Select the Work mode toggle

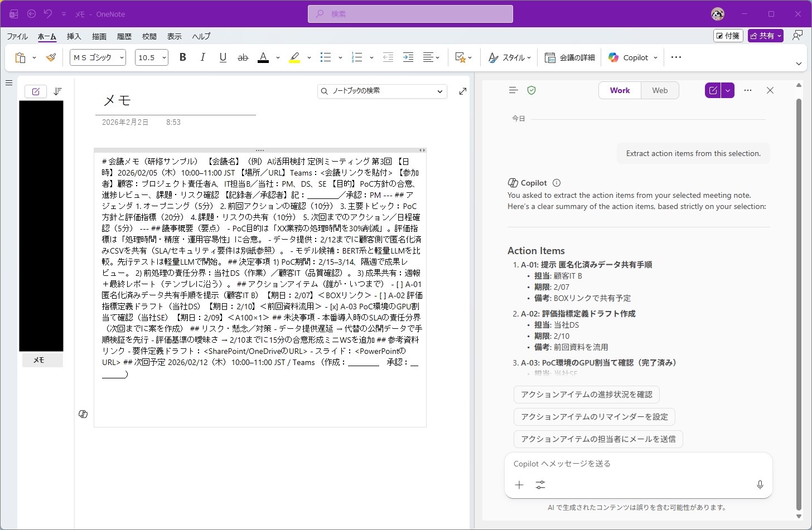click(619, 90)
